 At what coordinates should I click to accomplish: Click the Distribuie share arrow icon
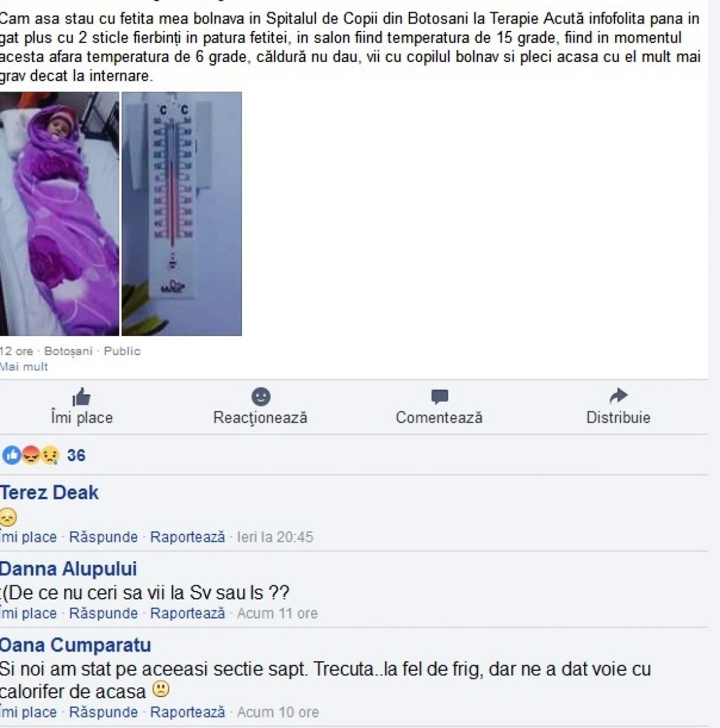click(x=618, y=396)
